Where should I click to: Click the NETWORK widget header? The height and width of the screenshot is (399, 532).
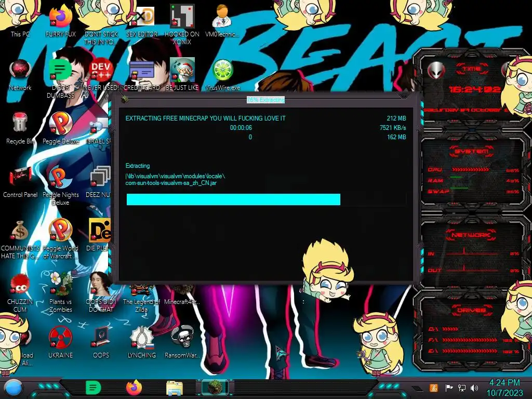pos(471,235)
